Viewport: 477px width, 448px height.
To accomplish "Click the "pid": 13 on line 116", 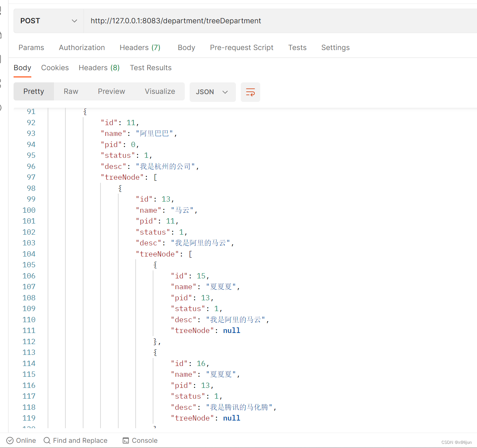I will 192,385.
